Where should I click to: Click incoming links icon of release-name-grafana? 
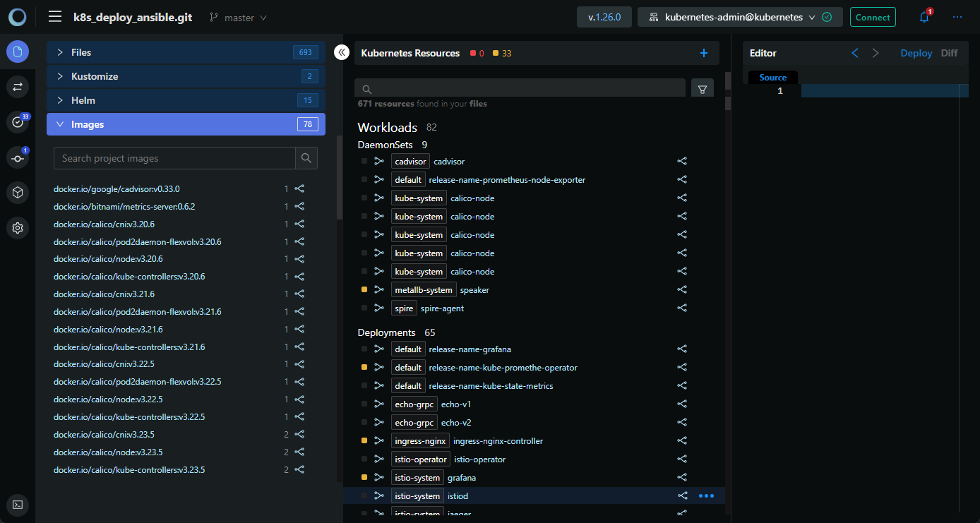(379, 349)
